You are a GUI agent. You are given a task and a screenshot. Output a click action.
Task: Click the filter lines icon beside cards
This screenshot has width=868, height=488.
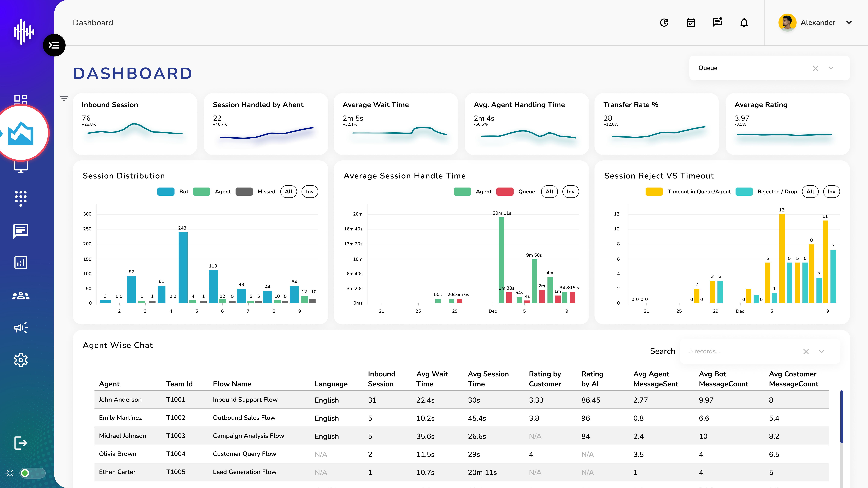[64, 98]
